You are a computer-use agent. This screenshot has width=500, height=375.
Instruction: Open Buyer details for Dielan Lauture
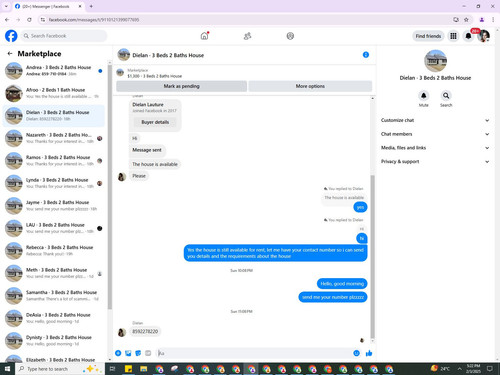click(x=155, y=122)
